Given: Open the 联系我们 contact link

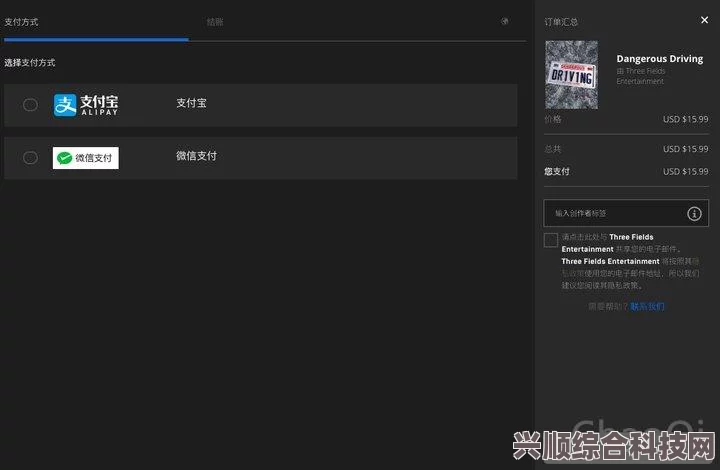Looking at the screenshot, I should tap(647, 306).
